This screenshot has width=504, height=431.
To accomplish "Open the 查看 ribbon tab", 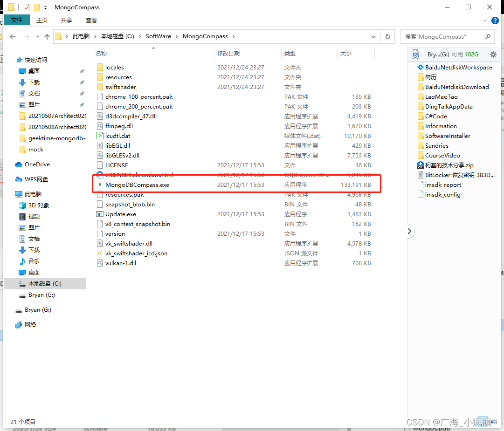I will (x=91, y=20).
